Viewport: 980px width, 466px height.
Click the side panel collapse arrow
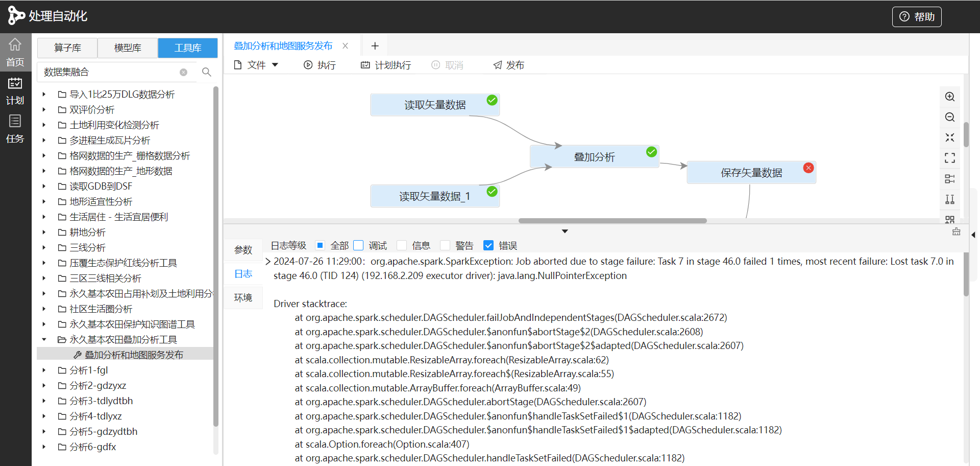(973, 235)
